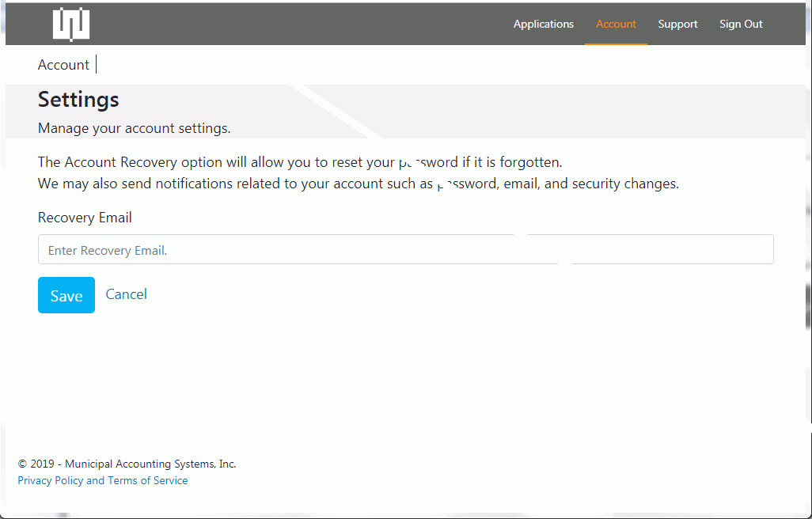Viewport: 812px width, 519px height.
Task: Select the Account tab in navigation
Action: (x=616, y=24)
